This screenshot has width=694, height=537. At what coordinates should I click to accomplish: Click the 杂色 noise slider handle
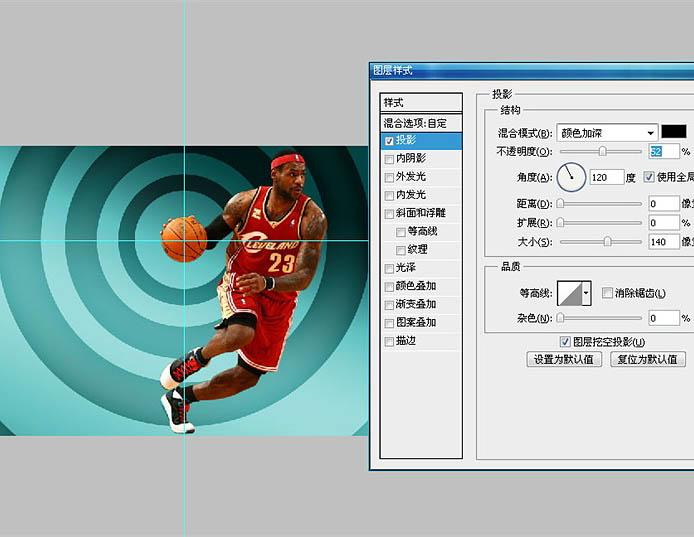[560, 318]
